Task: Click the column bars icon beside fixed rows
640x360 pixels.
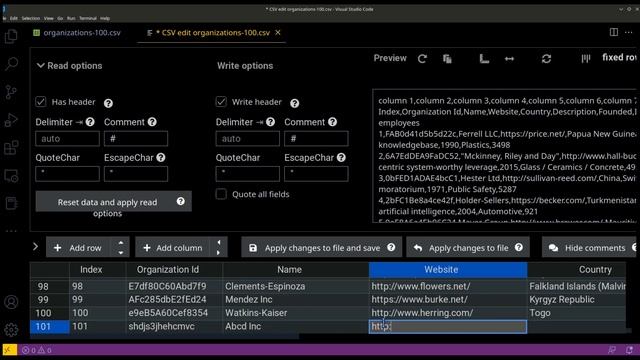Action: (x=586, y=59)
